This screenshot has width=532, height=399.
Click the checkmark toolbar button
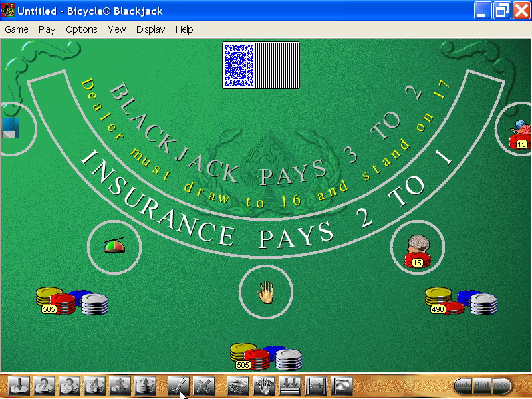tap(179, 386)
